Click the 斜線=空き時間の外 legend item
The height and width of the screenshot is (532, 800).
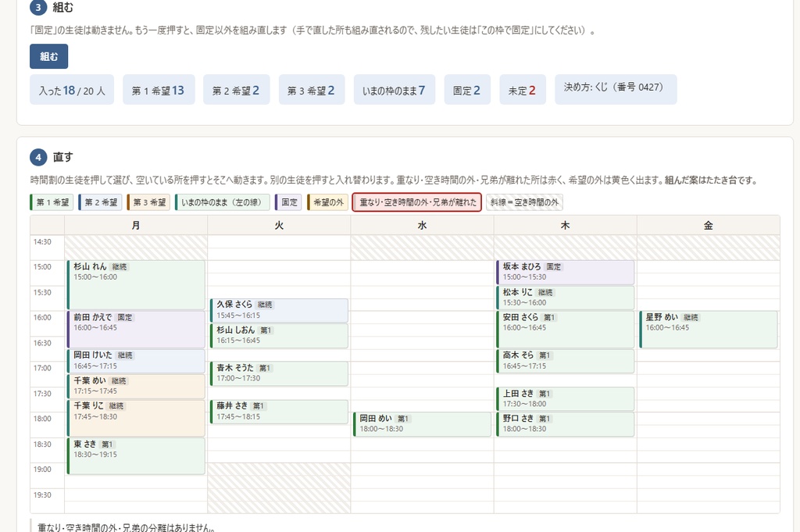(x=524, y=202)
